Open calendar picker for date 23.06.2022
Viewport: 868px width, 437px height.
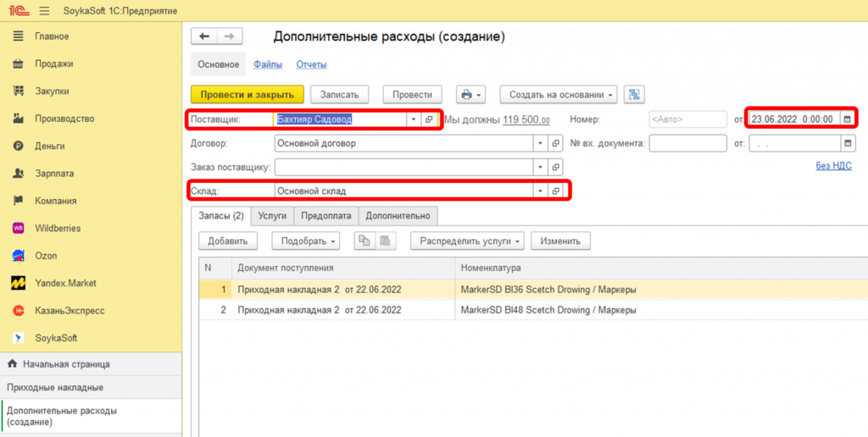coord(846,119)
